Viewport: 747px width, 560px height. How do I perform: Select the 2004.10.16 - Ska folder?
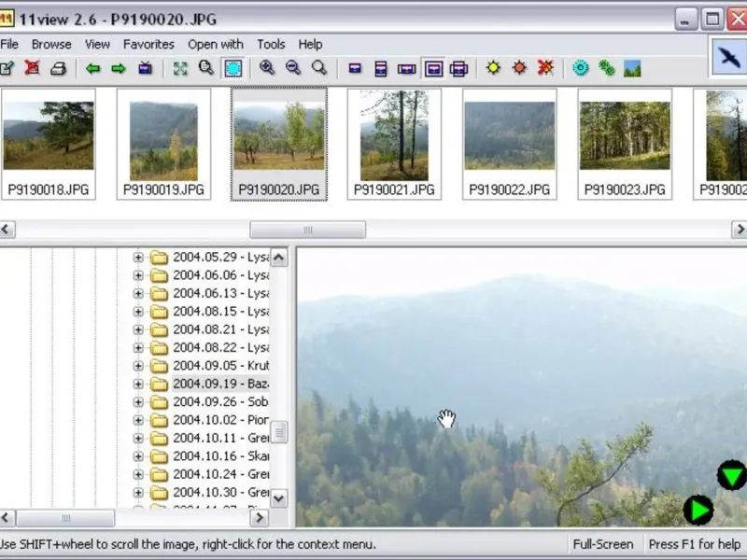point(220,456)
